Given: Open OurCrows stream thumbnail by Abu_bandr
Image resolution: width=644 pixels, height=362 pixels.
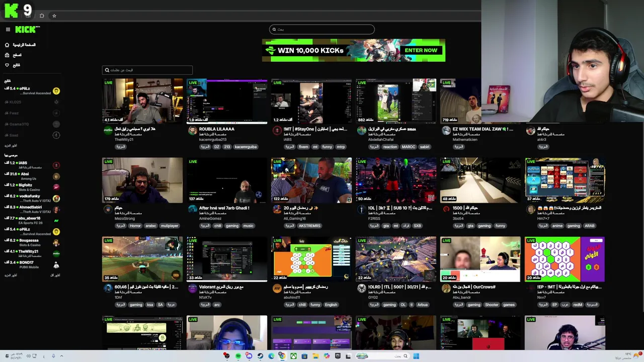Looking at the screenshot, I should pos(480,259).
